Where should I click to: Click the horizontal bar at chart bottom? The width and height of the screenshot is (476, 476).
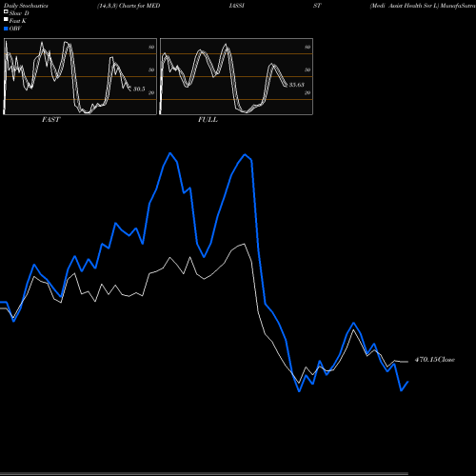tap(204, 474)
